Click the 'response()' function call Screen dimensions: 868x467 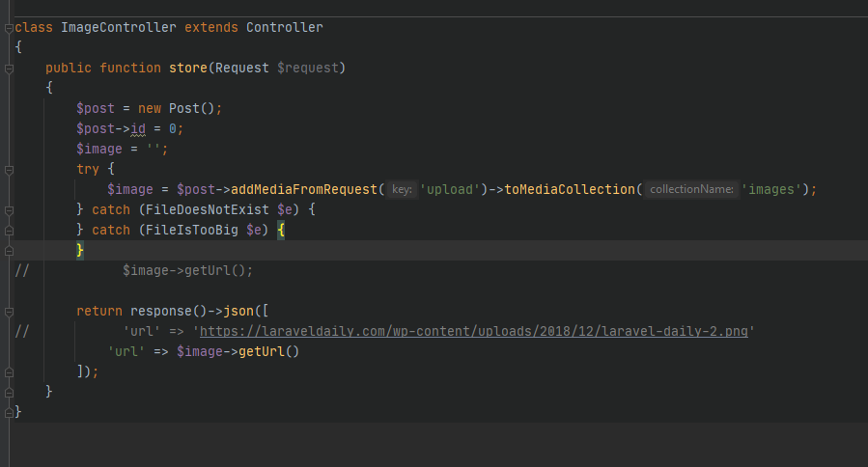[168, 311]
